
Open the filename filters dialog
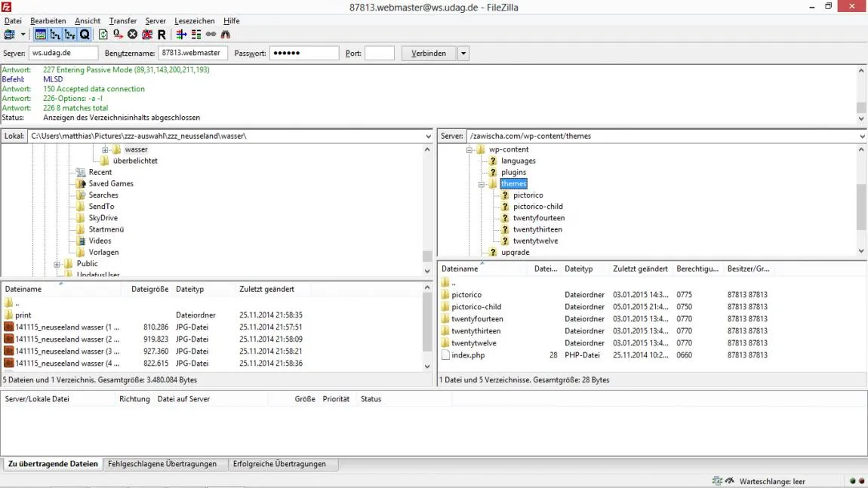pyautogui.click(x=181, y=34)
